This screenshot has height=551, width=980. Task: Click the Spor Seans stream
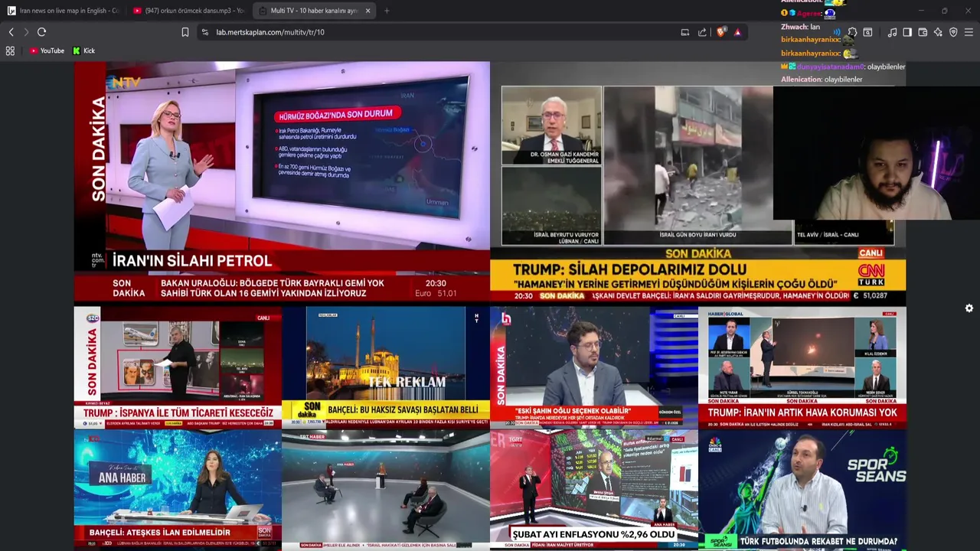[x=802, y=489]
